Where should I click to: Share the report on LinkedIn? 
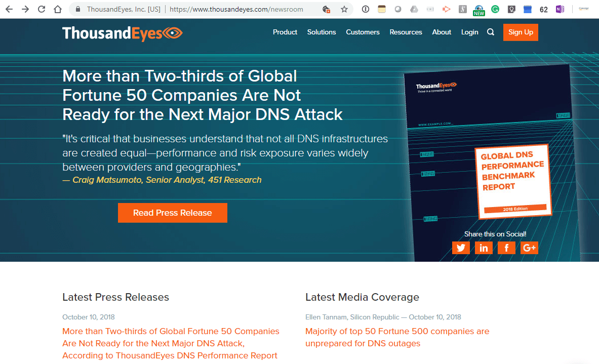(484, 248)
